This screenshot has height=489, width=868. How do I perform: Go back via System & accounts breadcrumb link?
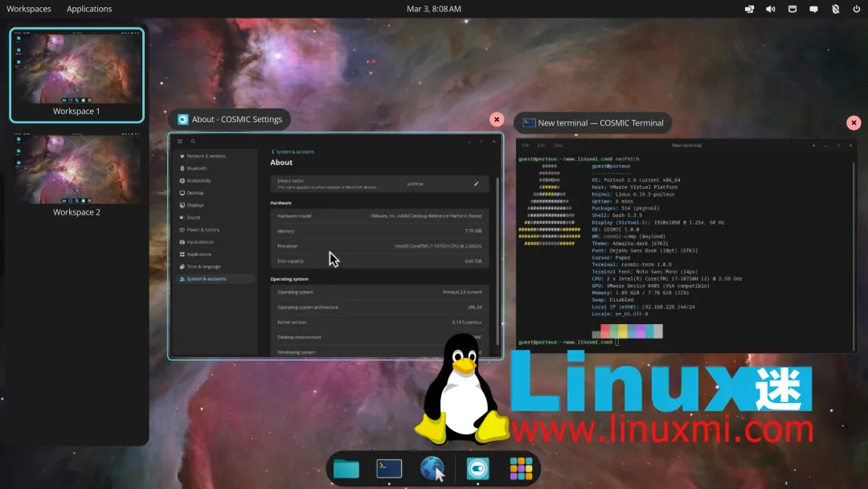tap(293, 152)
